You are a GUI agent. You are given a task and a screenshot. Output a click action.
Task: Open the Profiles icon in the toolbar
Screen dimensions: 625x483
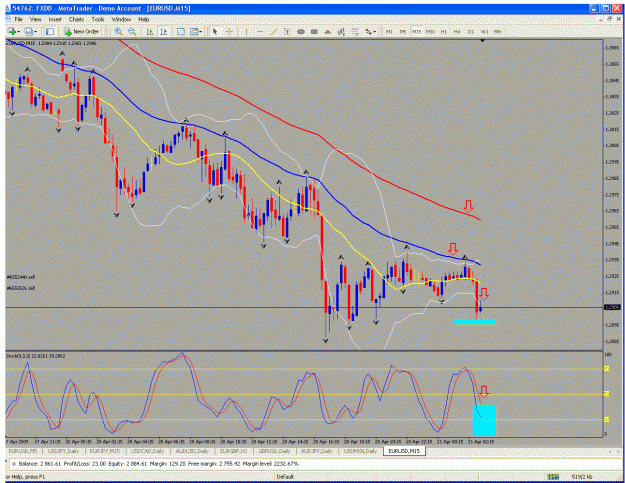(28, 31)
